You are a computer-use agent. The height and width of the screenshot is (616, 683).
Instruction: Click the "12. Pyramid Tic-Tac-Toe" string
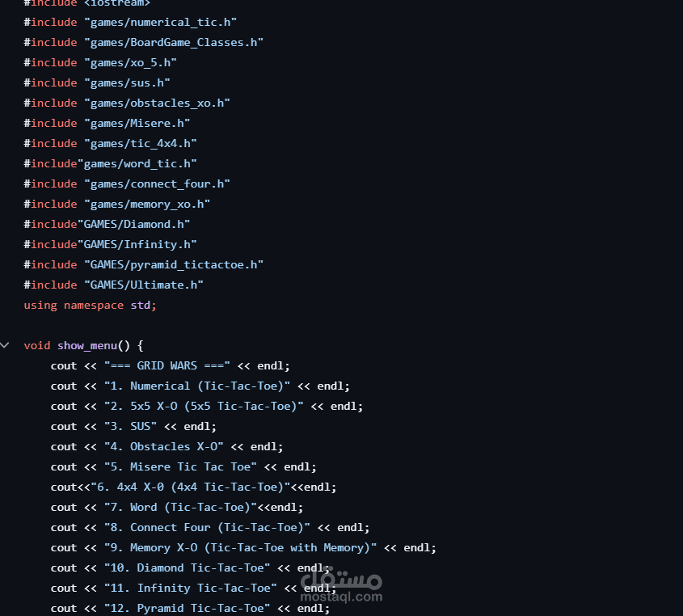pyautogui.click(x=187, y=608)
